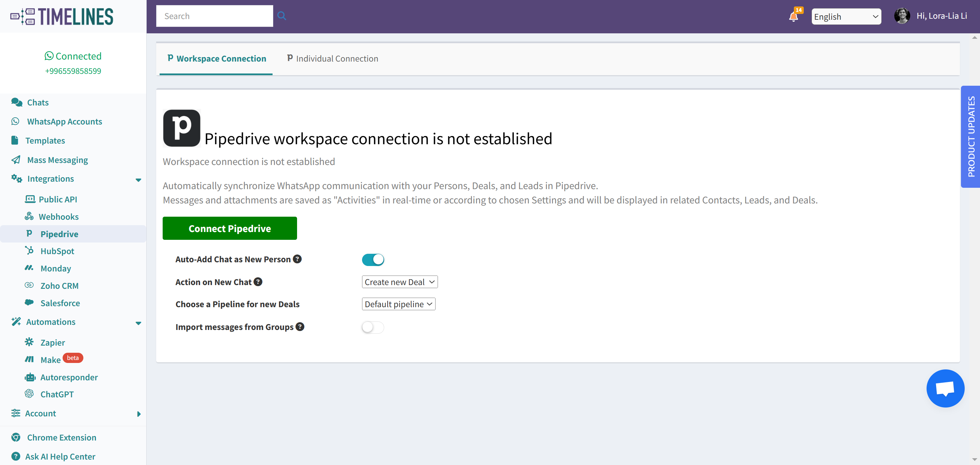Image resolution: width=980 pixels, height=465 pixels.
Task: Open the Product Updates side panel
Action: 970,136
